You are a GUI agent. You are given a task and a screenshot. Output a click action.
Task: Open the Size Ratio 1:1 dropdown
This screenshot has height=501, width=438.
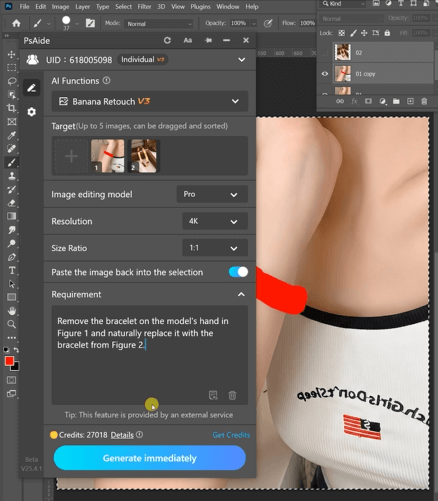215,248
